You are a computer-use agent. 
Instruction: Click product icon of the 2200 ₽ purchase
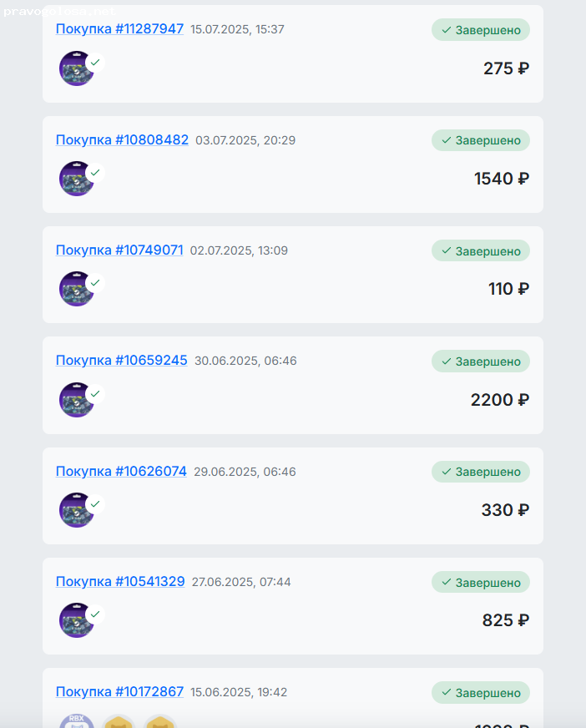(x=76, y=400)
